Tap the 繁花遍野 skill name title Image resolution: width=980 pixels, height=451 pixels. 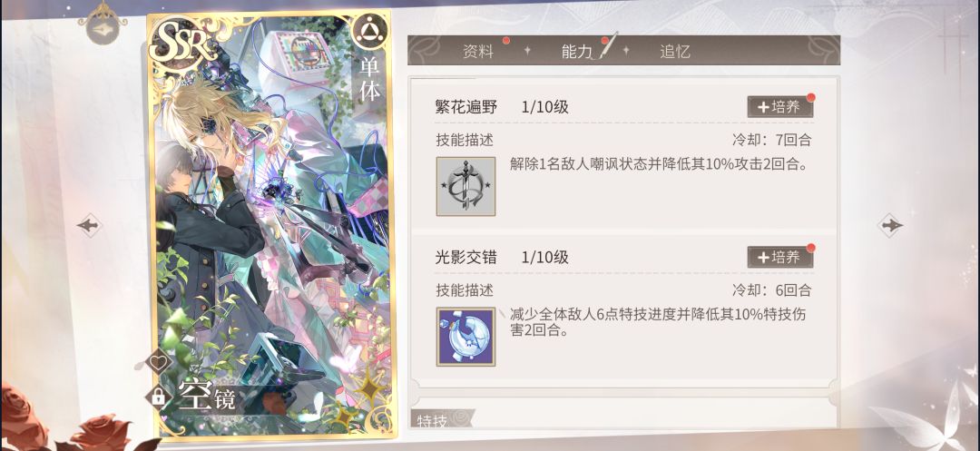(466, 107)
